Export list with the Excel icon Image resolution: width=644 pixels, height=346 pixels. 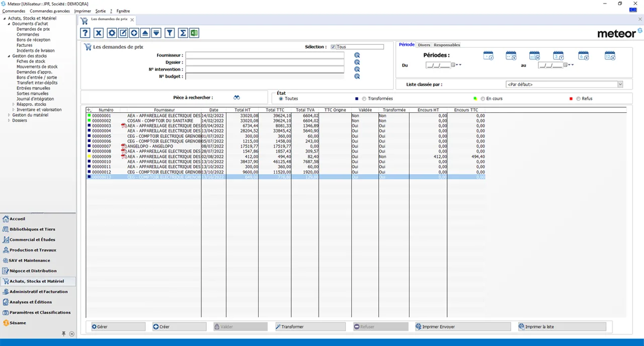click(194, 33)
